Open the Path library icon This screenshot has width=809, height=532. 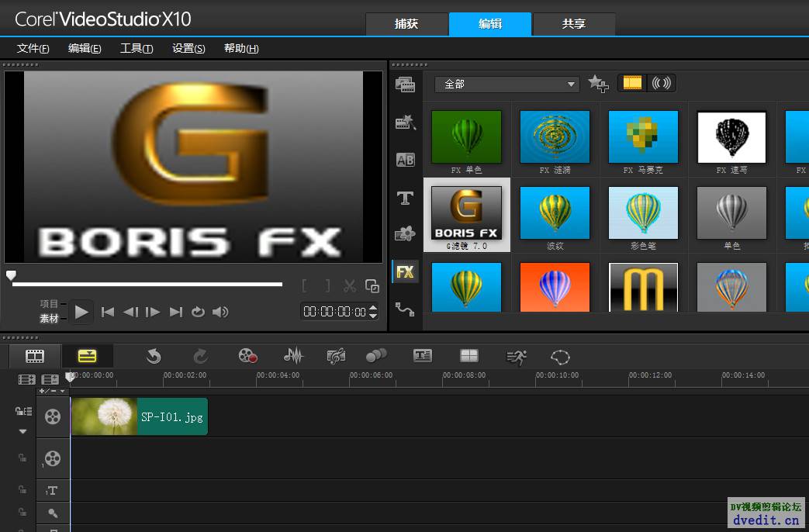click(x=405, y=309)
